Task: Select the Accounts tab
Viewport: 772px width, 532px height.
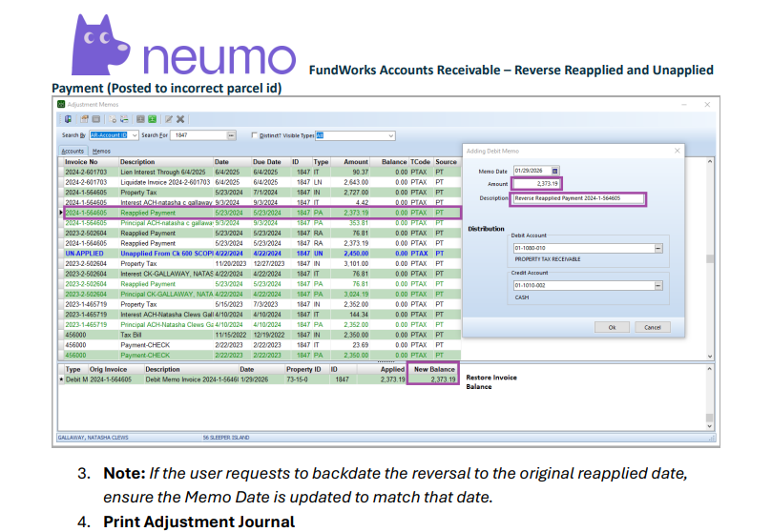Action: coord(73,151)
